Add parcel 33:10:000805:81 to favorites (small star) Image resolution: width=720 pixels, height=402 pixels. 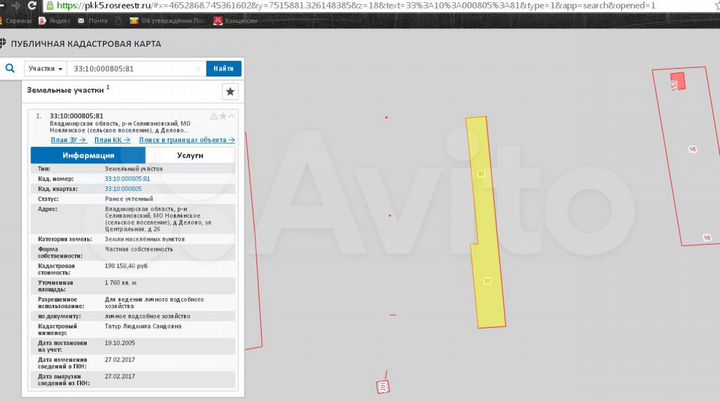pyautogui.click(x=224, y=116)
